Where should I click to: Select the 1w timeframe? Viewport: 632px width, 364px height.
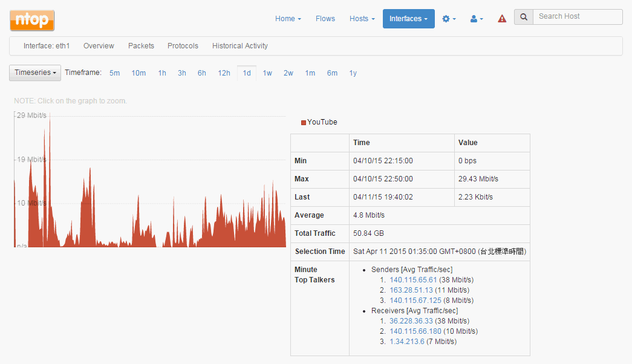point(267,73)
